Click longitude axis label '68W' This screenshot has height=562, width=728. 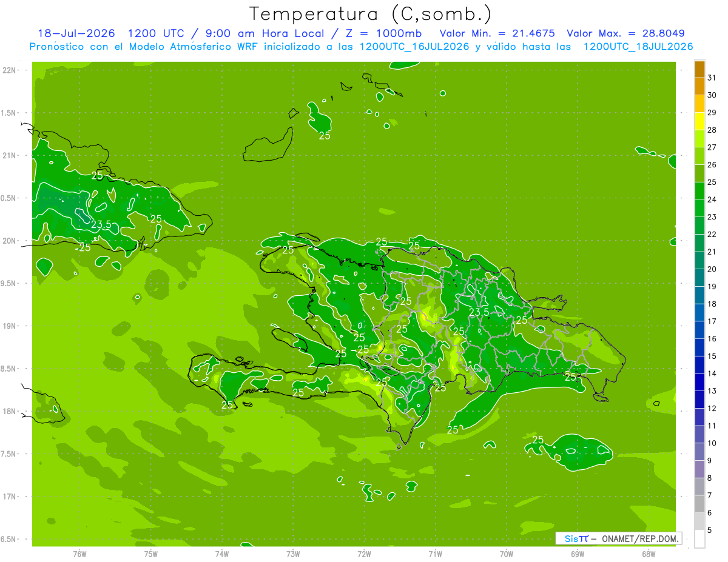coord(649,554)
